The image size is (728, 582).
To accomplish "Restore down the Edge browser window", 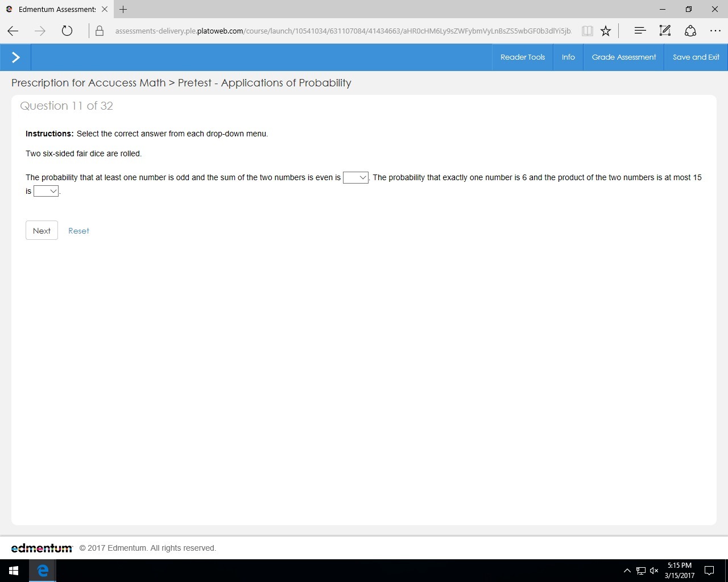I will [x=689, y=9].
